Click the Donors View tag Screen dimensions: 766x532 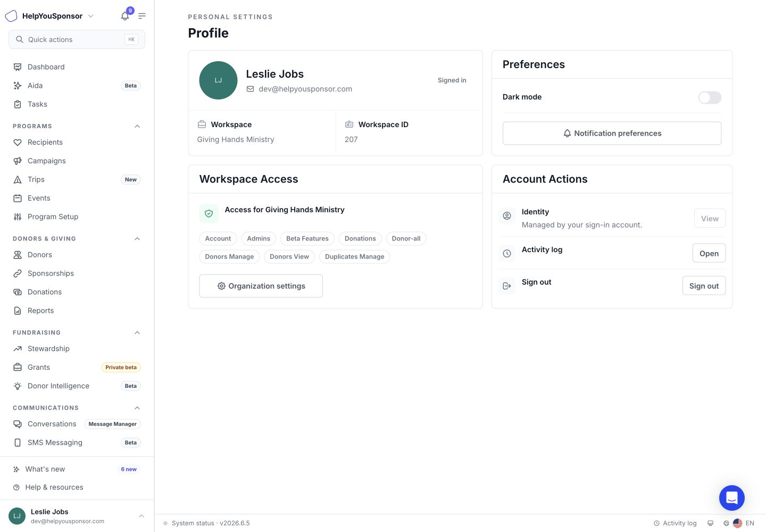click(289, 257)
